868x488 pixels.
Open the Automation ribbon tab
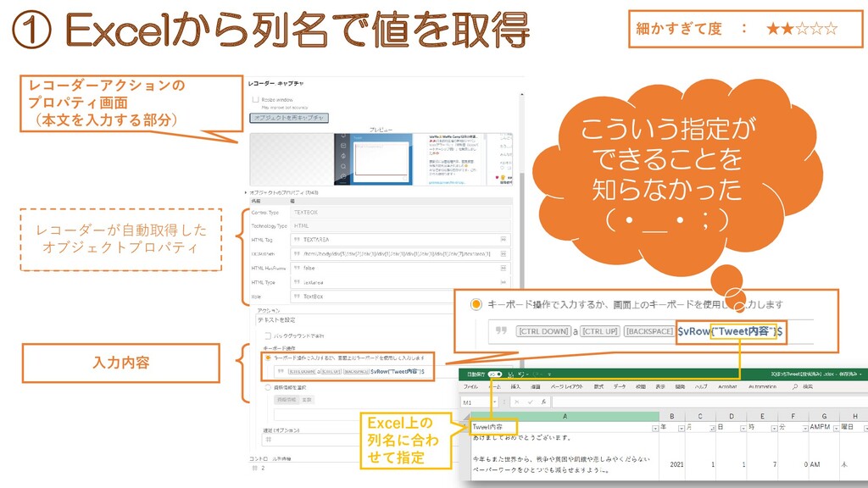pyautogui.click(x=762, y=386)
